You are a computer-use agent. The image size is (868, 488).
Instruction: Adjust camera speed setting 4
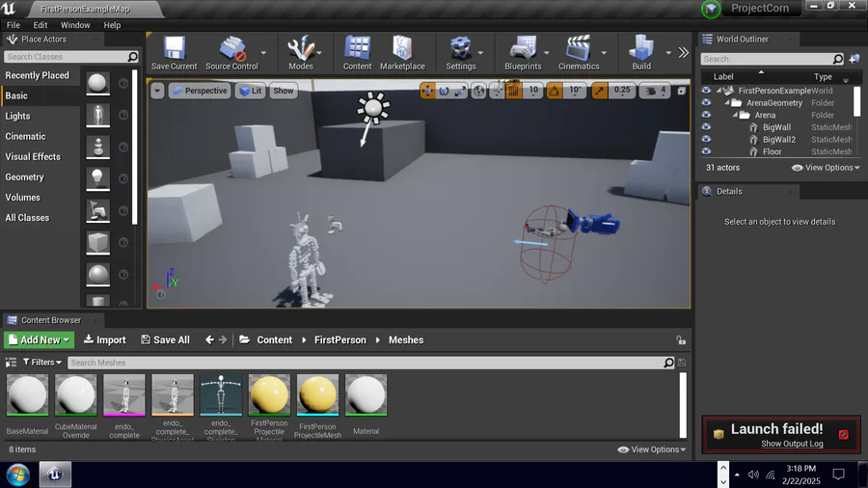(656, 91)
